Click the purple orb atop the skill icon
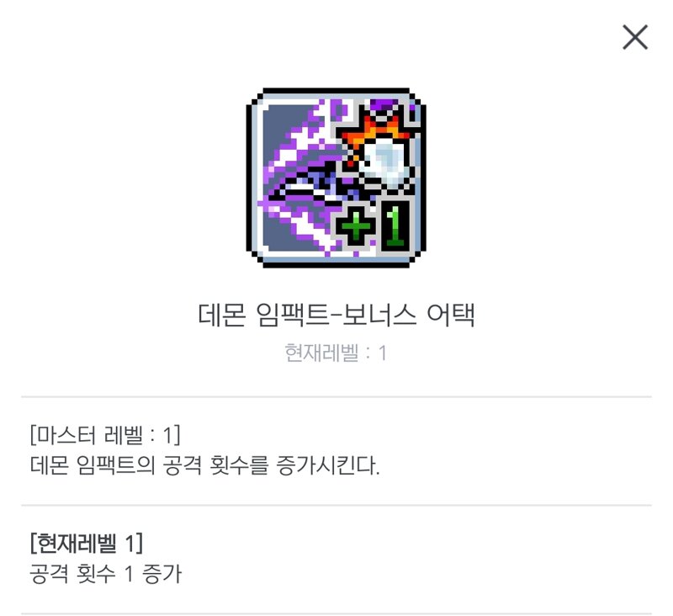673x616 pixels. tap(384, 104)
